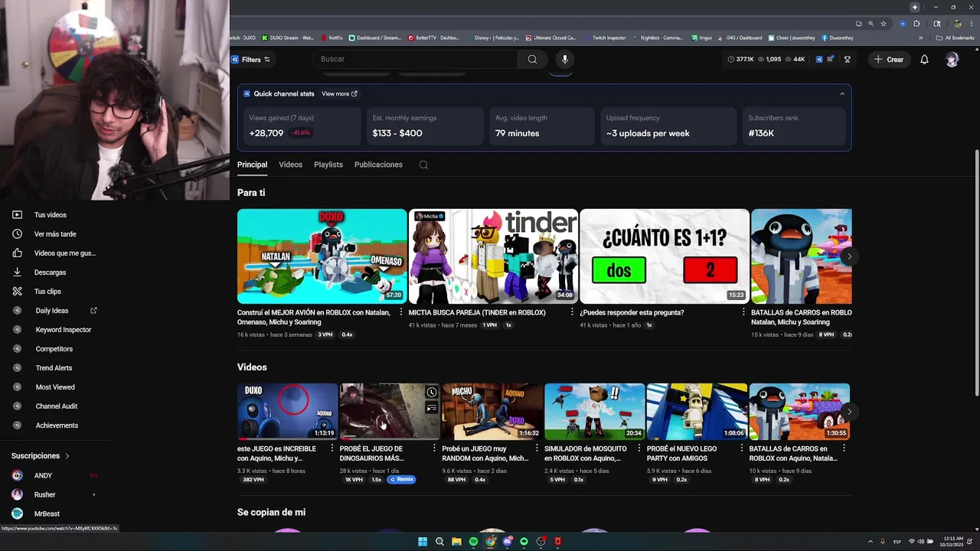The height and width of the screenshot is (551, 980).
Task: Select the Principal tab
Action: pos(252,165)
